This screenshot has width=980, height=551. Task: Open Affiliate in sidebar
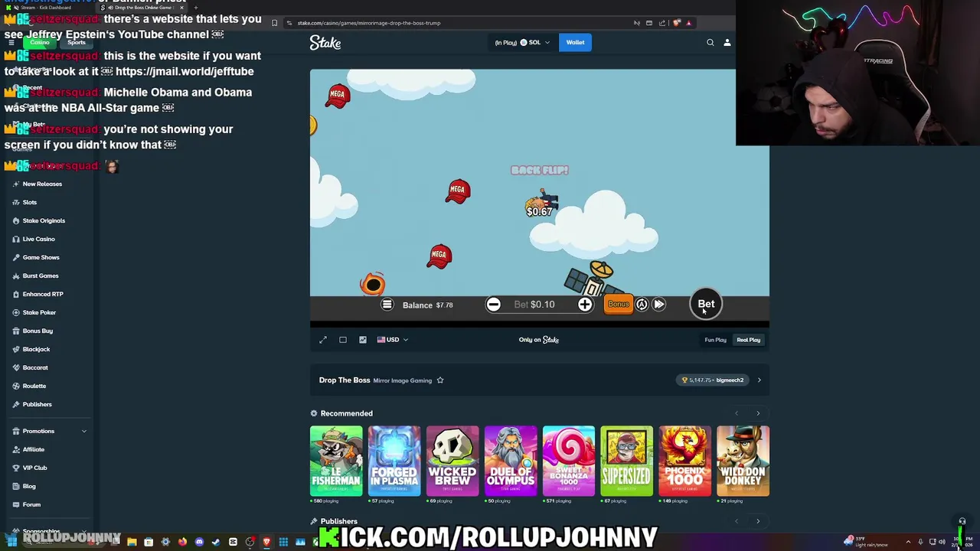(x=48, y=449)
